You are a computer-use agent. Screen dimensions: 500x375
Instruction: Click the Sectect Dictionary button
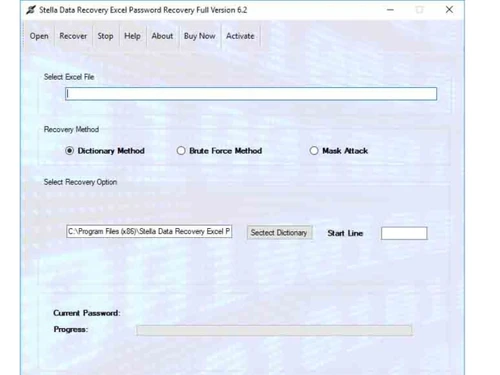click(279, 233)
